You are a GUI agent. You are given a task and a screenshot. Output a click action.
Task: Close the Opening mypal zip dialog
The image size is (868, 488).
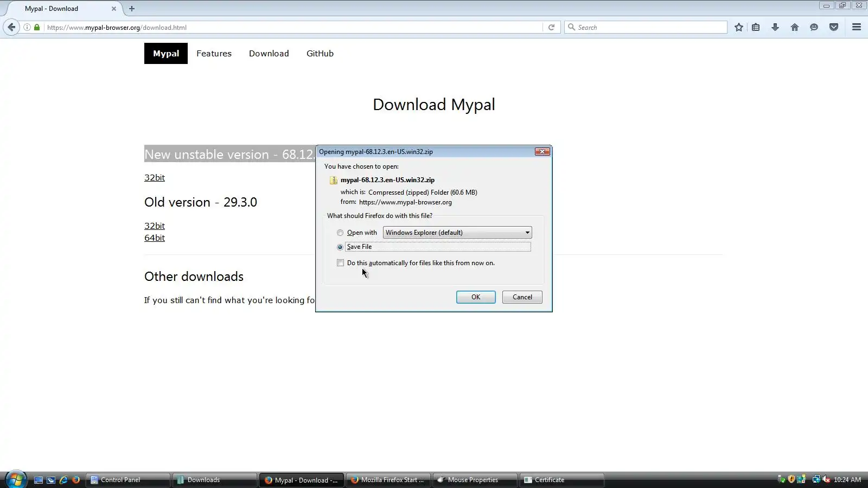tap(542, 152)
